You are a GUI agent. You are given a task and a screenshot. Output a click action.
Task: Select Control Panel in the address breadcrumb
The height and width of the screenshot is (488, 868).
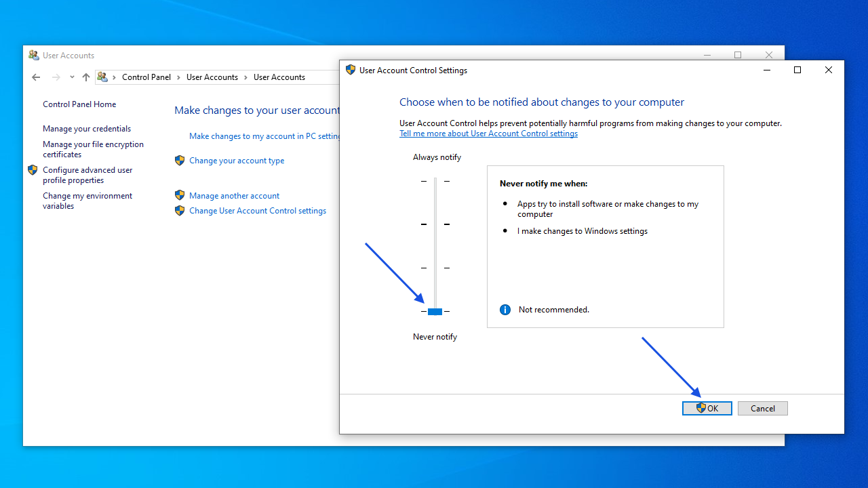click(x=146, y=77)
